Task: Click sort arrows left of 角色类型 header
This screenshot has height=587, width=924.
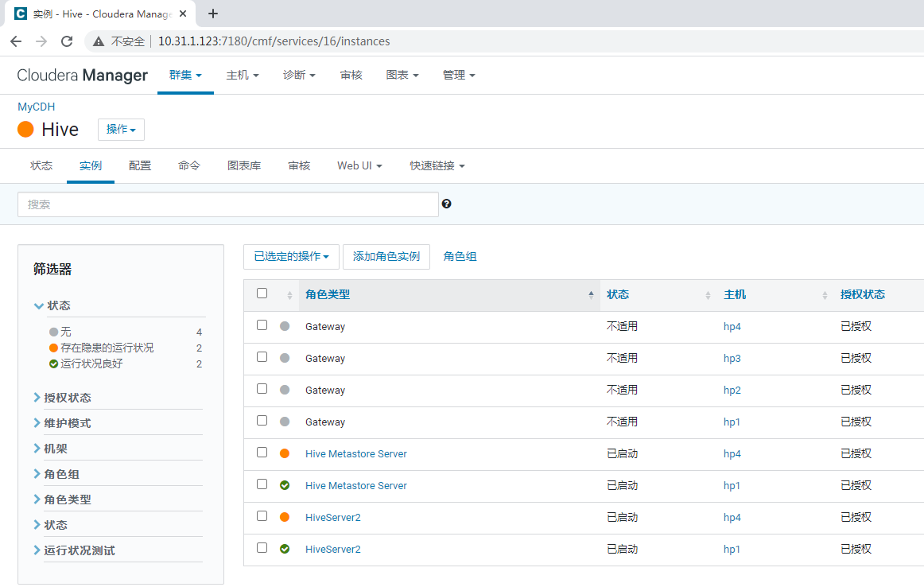Action: tap(289, 295)
